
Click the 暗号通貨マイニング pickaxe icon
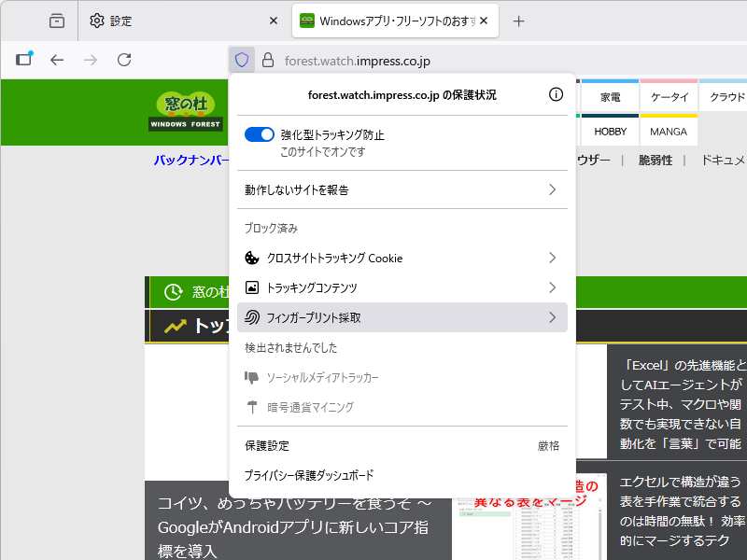pos(253,406)
